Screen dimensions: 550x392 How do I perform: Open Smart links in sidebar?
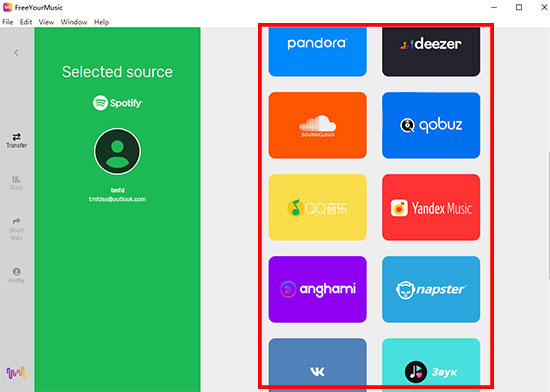point(16,229)
